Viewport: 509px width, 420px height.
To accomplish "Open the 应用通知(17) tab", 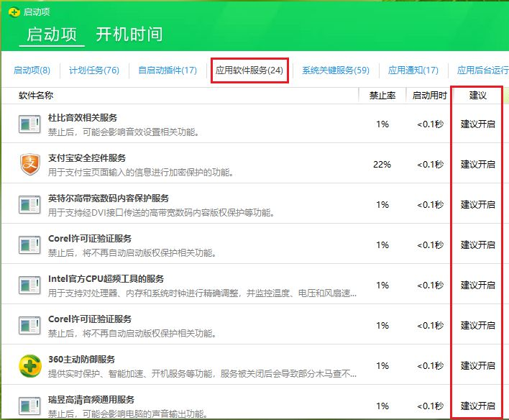I will click(x=413, y=70).
